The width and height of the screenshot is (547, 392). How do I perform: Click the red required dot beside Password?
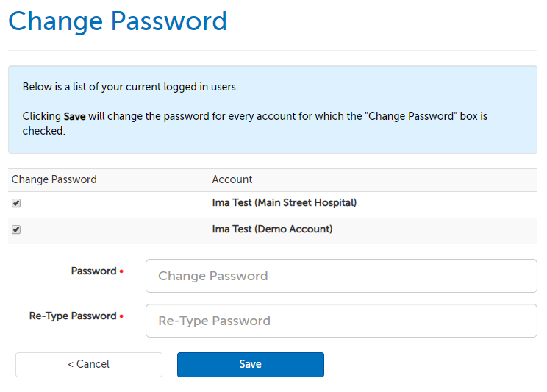coord(121,271)
